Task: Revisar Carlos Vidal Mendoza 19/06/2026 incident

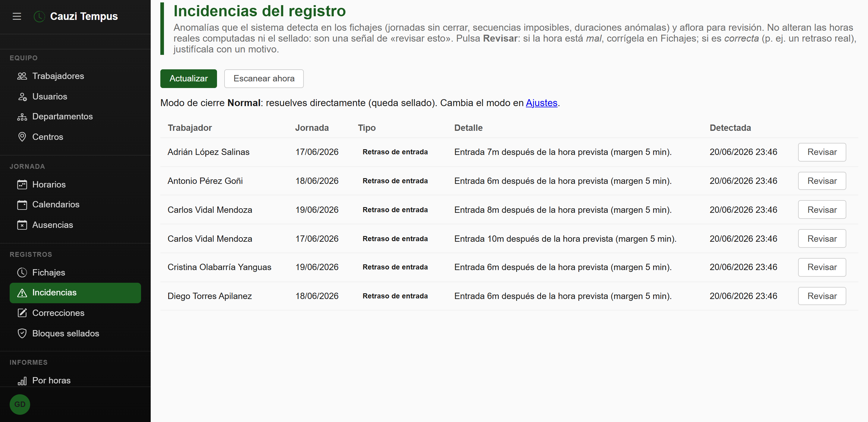Action: 822,210
